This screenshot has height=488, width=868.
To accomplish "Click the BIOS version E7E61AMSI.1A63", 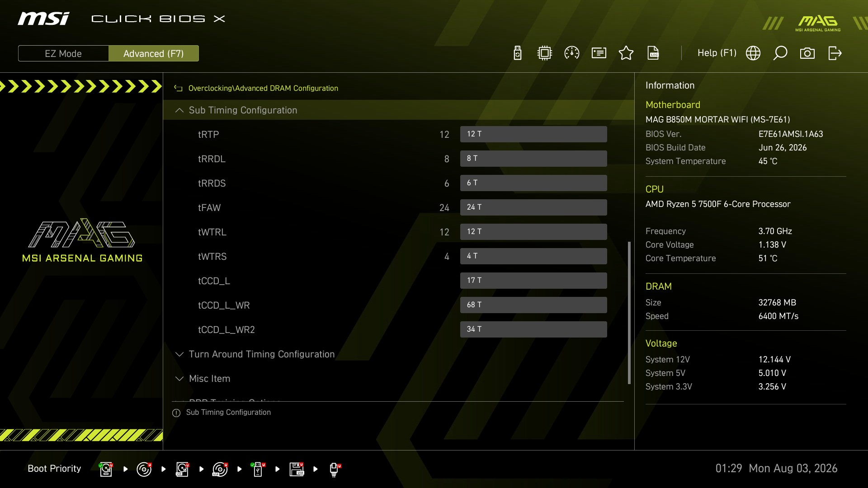I will coord(791,134).
